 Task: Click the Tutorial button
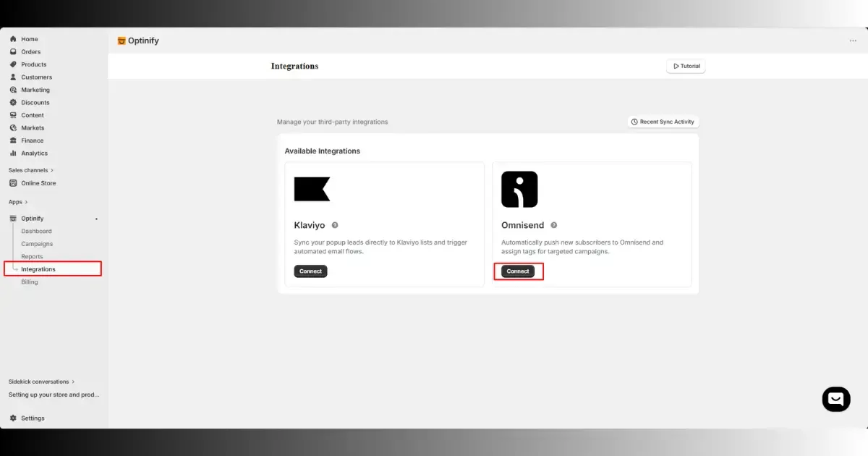[686, 66]
